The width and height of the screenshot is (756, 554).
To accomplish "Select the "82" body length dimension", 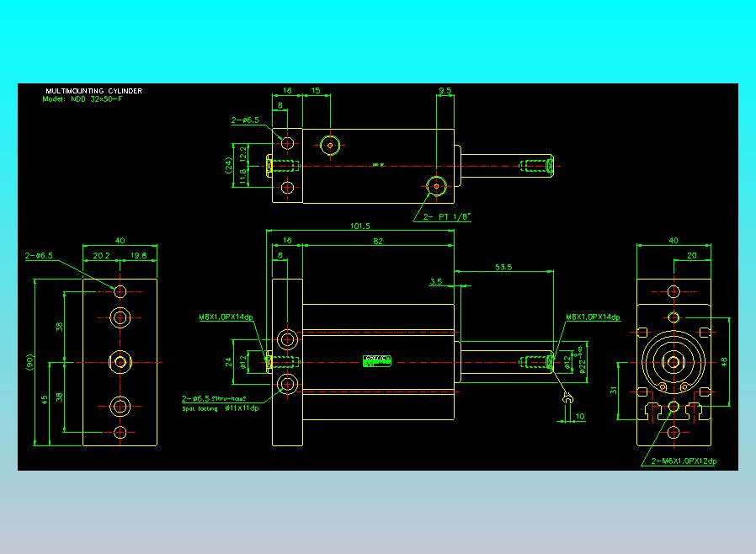I will [378, 241].
